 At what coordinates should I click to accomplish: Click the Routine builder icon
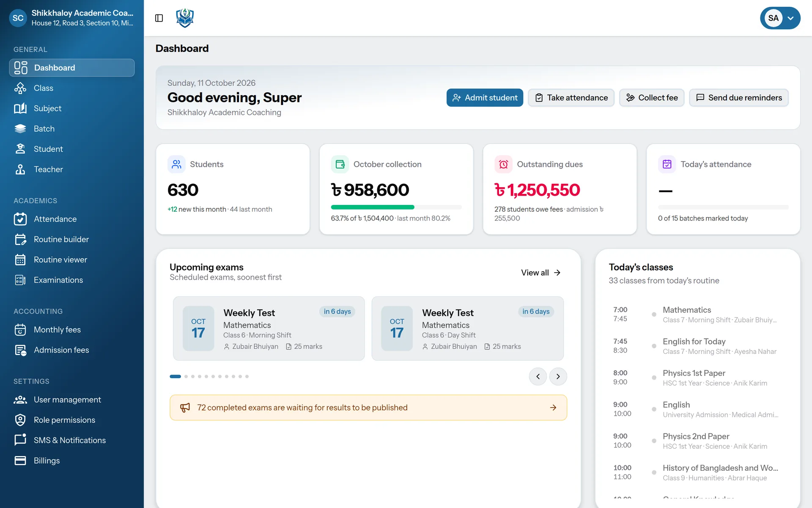[20, 239]
